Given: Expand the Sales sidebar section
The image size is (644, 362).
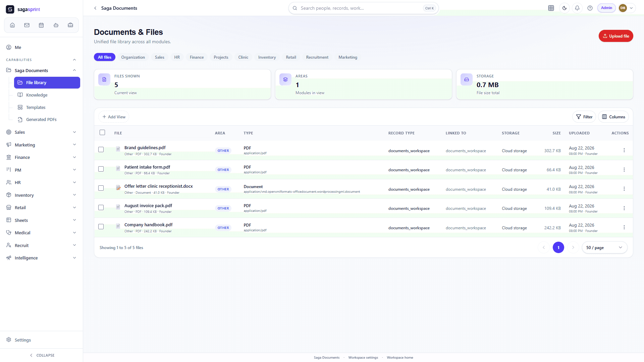Looking at the screenshot, I should point(74,132).
